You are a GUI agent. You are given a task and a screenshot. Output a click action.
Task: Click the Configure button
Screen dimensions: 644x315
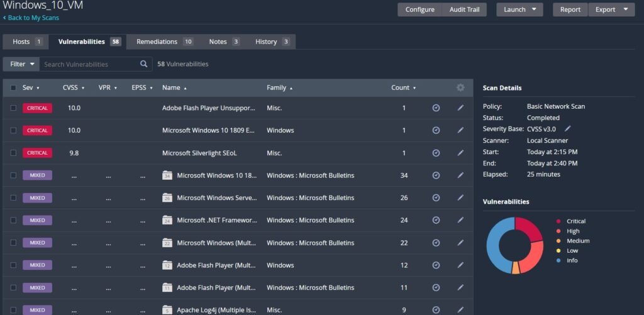tap(419, 9)
